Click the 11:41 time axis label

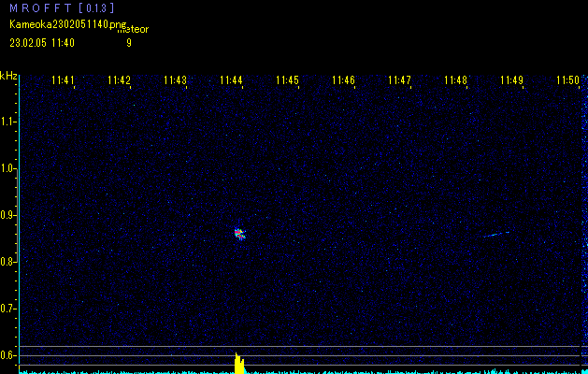pyautogui.click(x=63, y=79)
